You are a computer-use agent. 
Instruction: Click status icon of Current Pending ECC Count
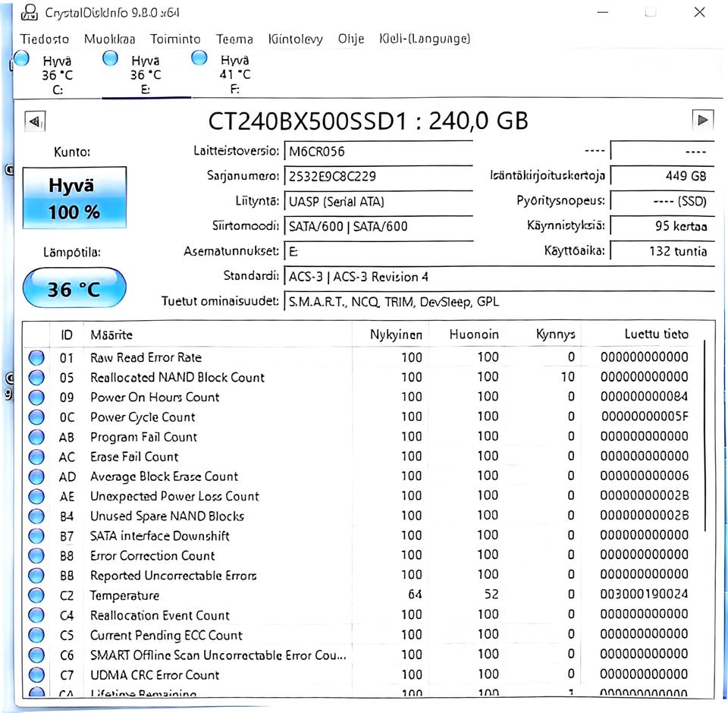tap(36, 636)
